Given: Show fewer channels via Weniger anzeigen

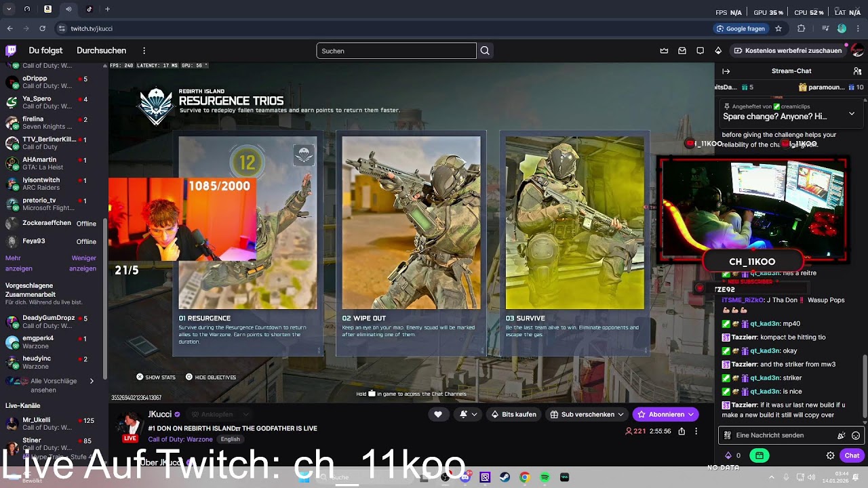Looking at the screenshot, I should (x=83, y=263).
